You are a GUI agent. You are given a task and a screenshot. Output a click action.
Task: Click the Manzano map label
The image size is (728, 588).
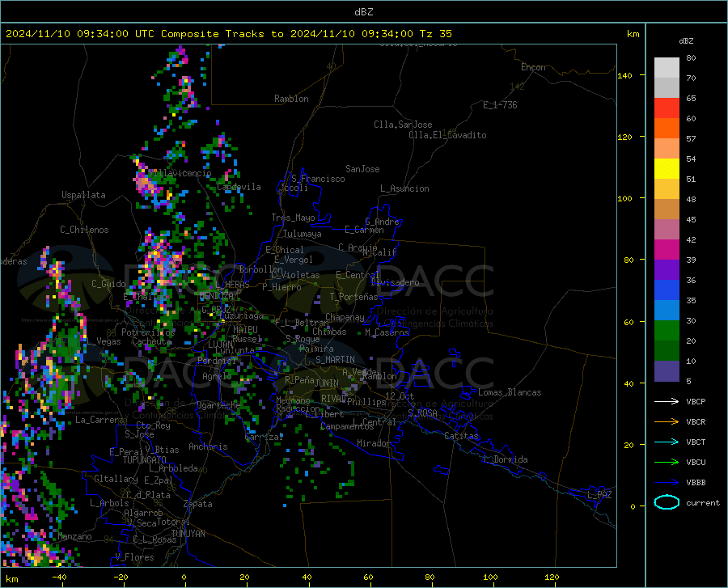tap(74, 536)
